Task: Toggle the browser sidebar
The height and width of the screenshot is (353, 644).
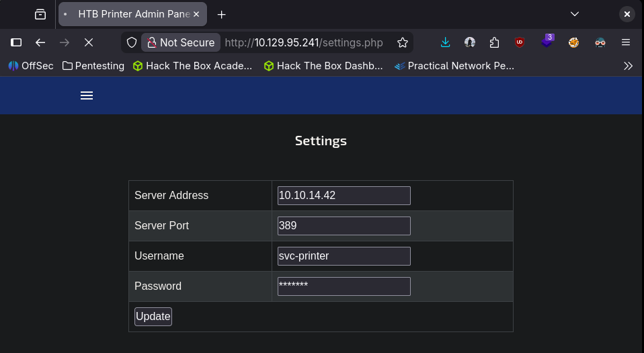Action: tap(16, 42)
